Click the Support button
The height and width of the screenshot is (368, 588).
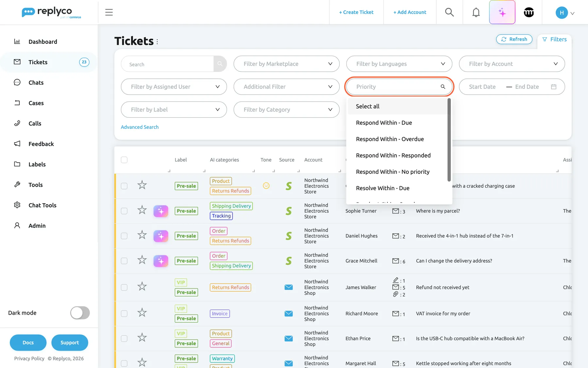point(70,342)
